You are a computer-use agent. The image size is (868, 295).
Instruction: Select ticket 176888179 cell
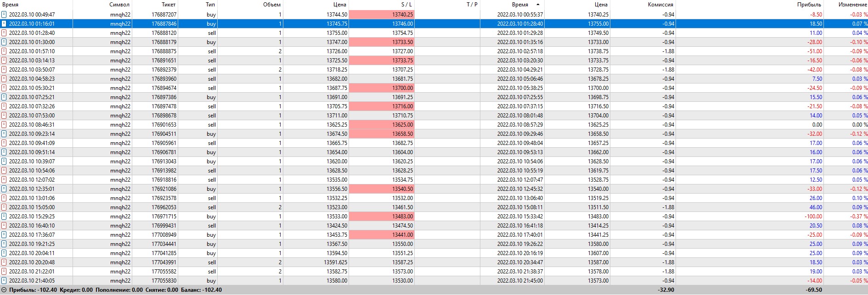tap(164, 42)
